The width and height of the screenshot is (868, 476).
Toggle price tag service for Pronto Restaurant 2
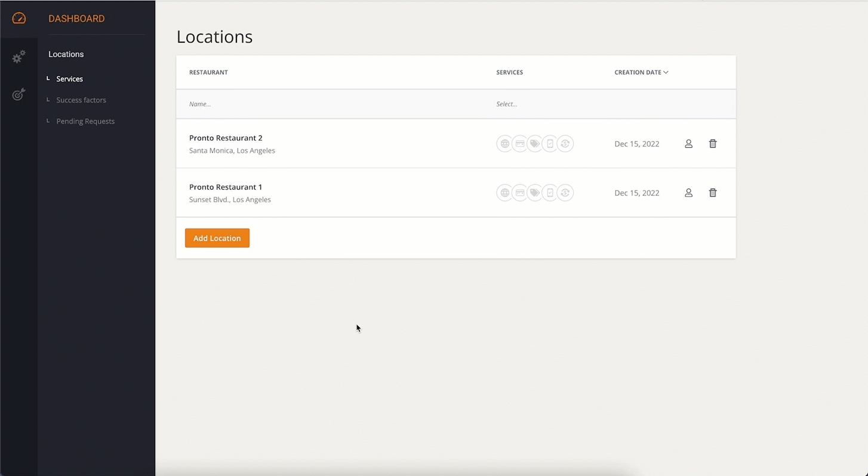(x=535, y=144)
